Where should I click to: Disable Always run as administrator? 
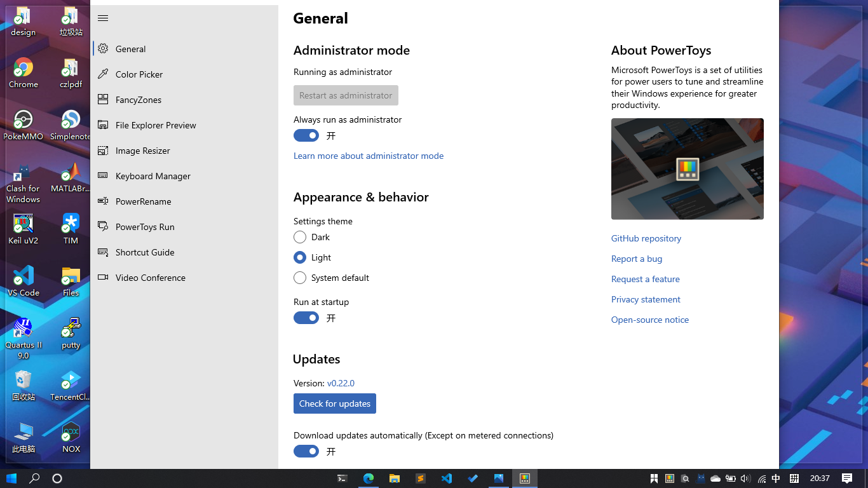[306, 135]
